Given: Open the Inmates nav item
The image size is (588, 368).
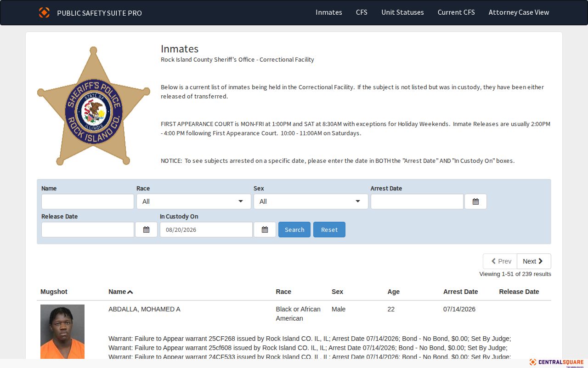Looking at the screenshot, I should pyautogui.click(x=329, y=12).
